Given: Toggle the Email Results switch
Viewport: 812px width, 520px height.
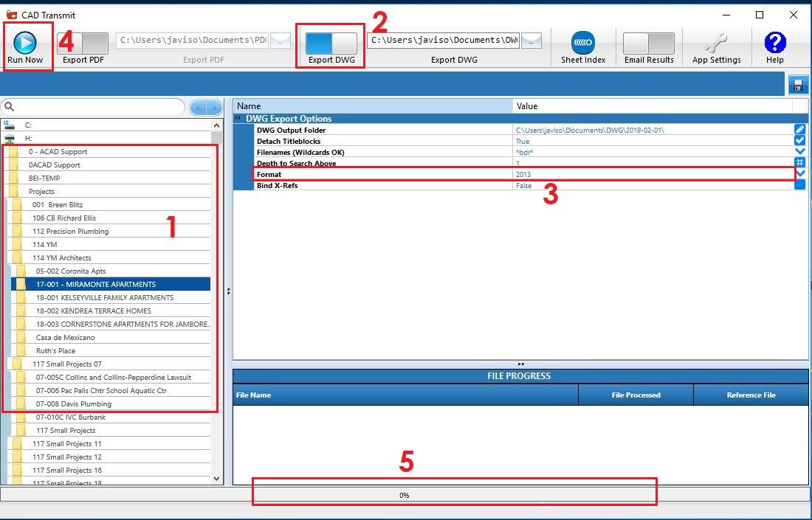Looking at the screenshot, I should [x=649, y=44].
